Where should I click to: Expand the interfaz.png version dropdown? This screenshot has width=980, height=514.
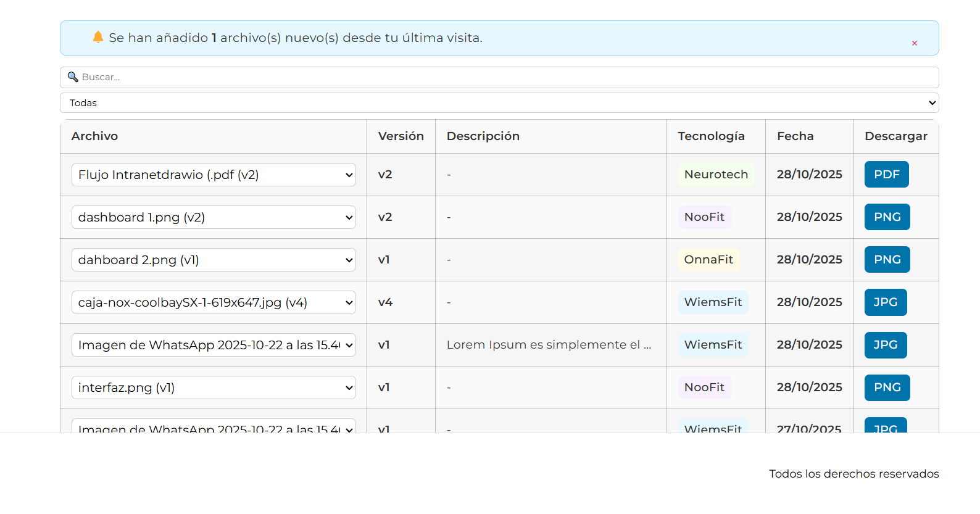click(x=214, y=388)
